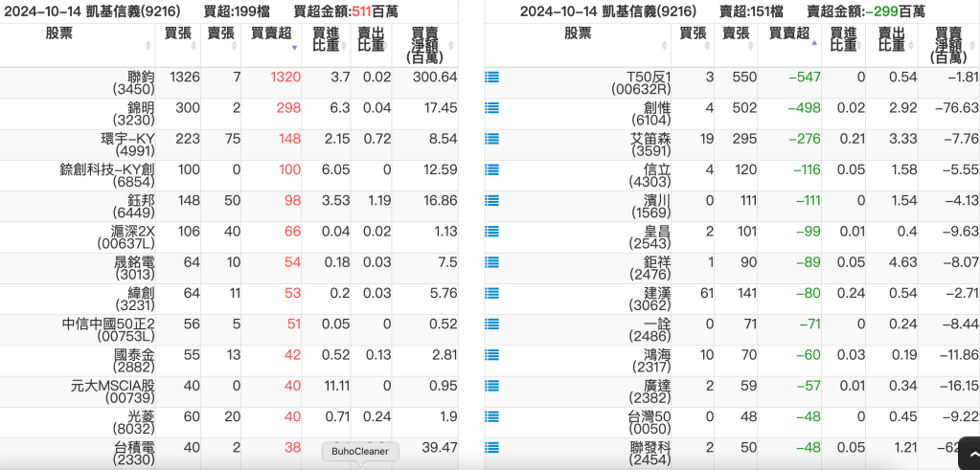Screen dimensions: 980x470
Task: Click the 聯發科 (2454) stock name
Action: 650,453
